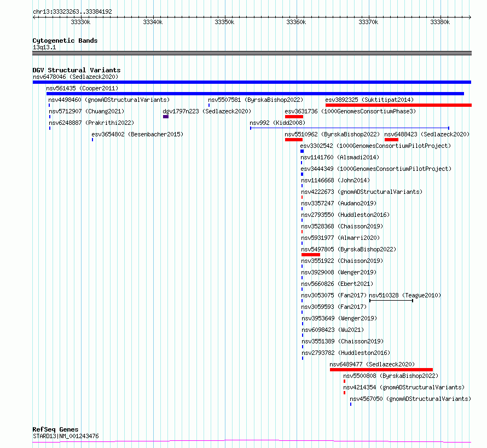Viewport: 487px width, 448px height.
Task: Click the DGV Structural Variants track title
Action: click(x=77, y=70)
